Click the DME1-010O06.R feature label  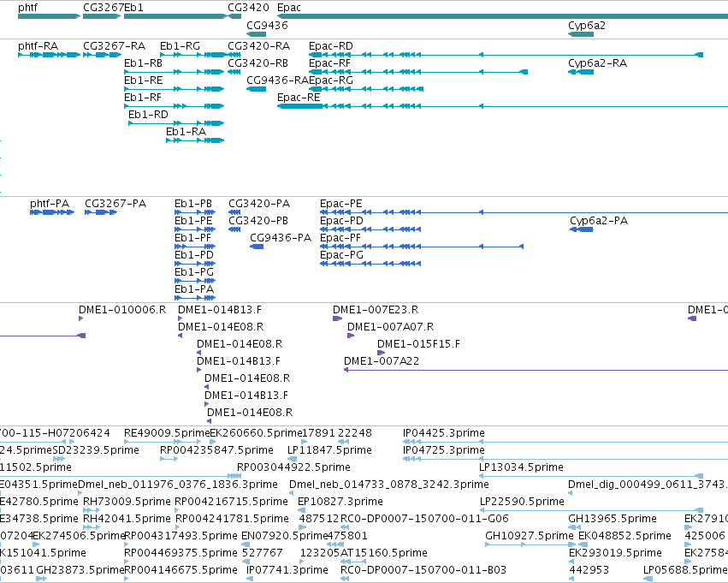(122, 310)
